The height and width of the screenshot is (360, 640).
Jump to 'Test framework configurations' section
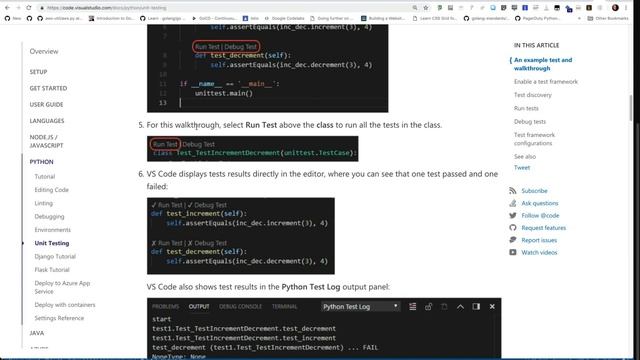(x=534, y=139)
